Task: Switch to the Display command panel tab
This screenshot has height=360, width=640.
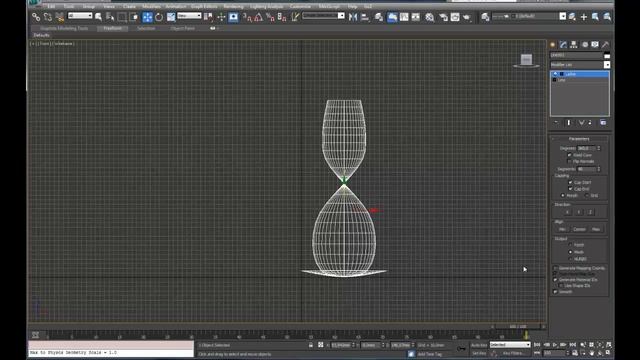Action: pos(595,44)
